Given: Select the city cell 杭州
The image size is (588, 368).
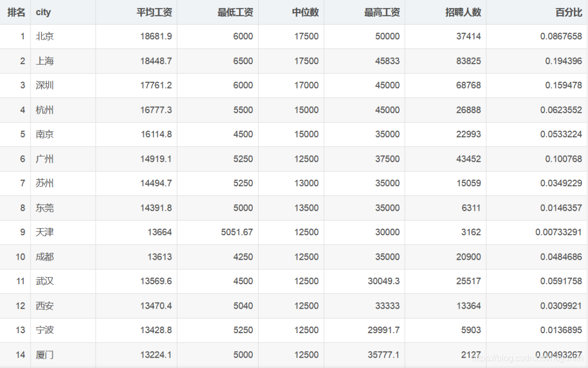Looking at the screenshot, I should [45, 110].
